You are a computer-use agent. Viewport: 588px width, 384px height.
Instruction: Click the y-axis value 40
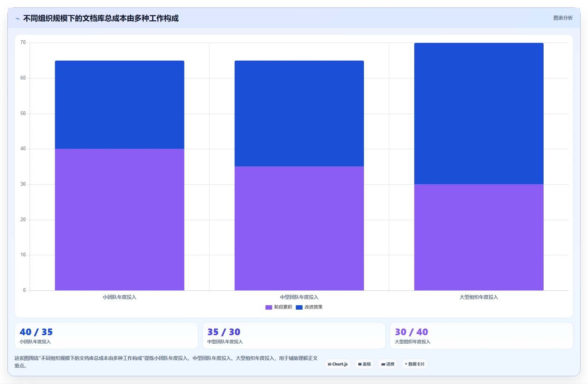point(23,149)
